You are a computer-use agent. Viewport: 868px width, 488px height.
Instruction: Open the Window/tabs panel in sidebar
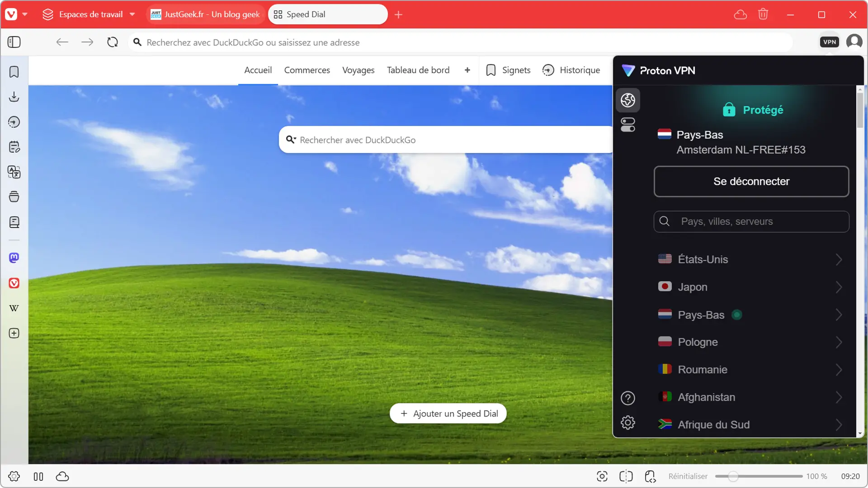click(x=14, y=197)
